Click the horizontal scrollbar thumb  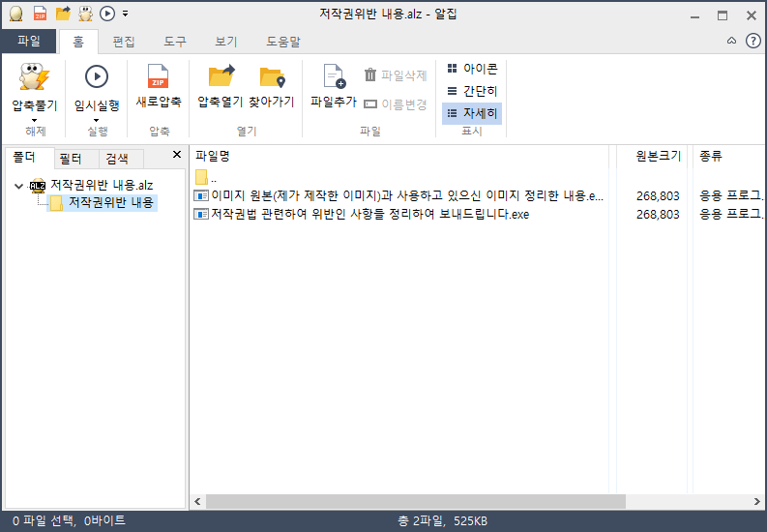pos(416,501)
